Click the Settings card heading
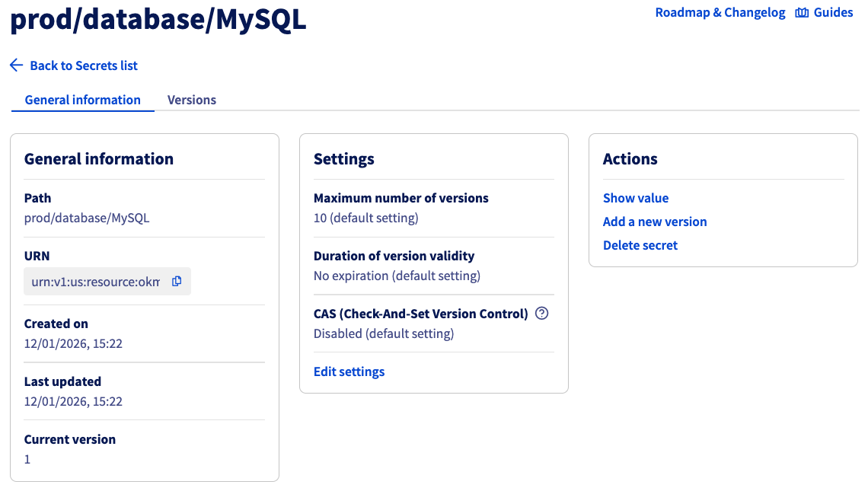868x491 pixels. (343, 159)
